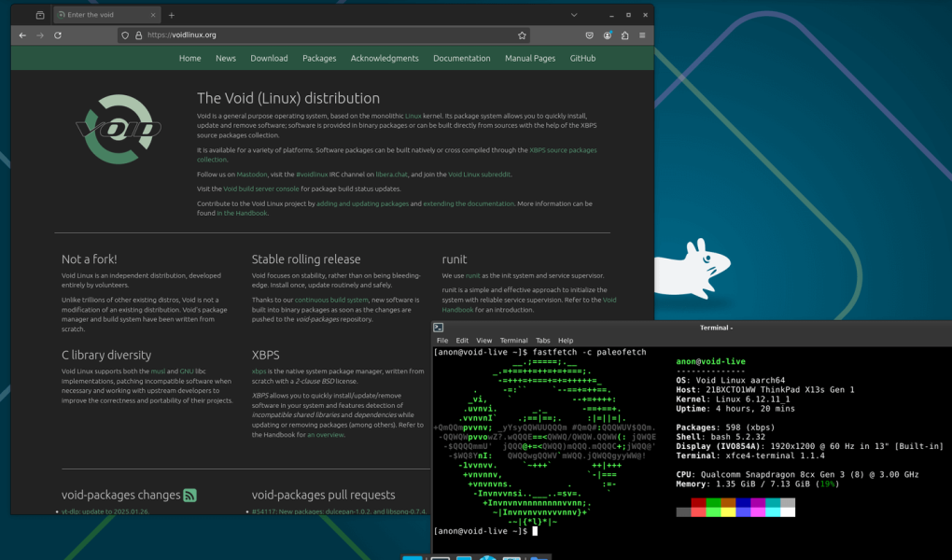Go to Home in the site navigation
The height and width of the screenshot is (560, 952).
[190, 58]
